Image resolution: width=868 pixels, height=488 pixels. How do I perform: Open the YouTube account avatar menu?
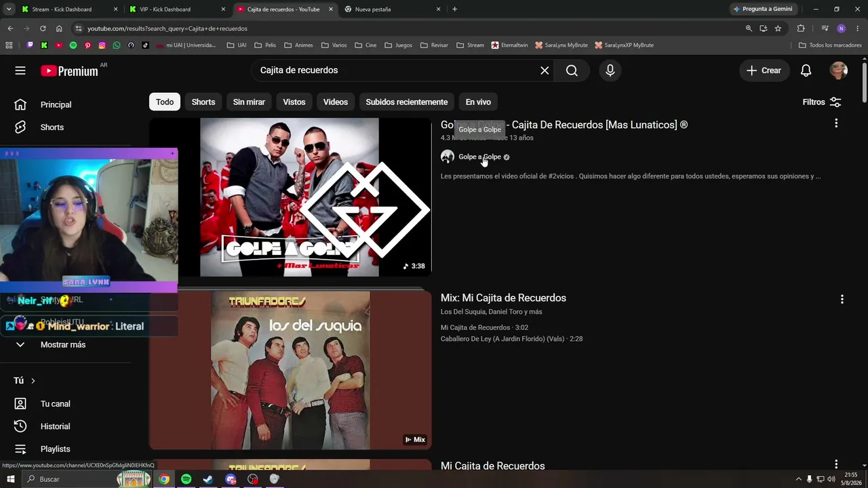tap(839, 70)
